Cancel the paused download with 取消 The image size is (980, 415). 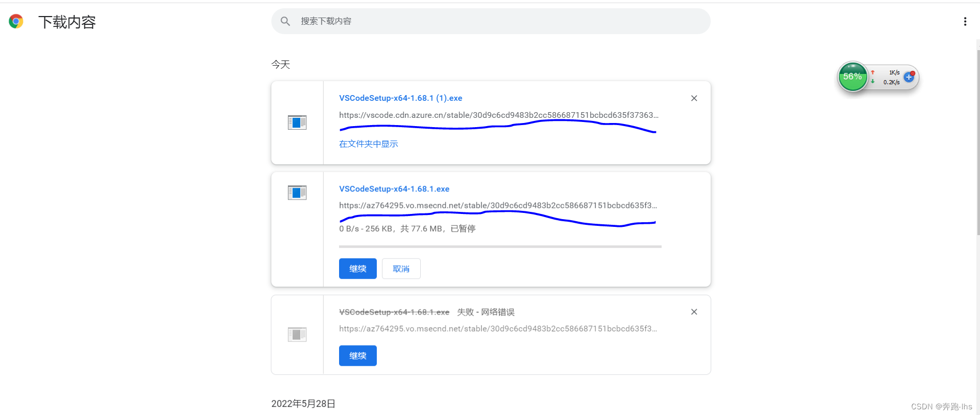point(401,269)
